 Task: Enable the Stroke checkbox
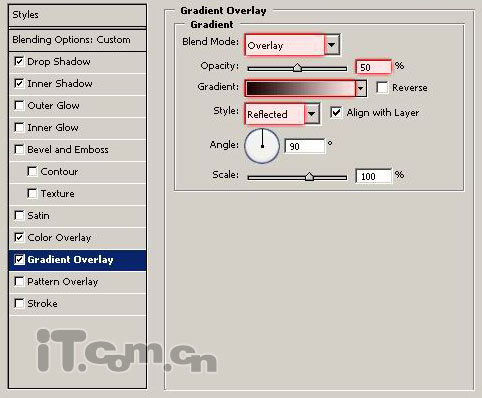(19, 304)
